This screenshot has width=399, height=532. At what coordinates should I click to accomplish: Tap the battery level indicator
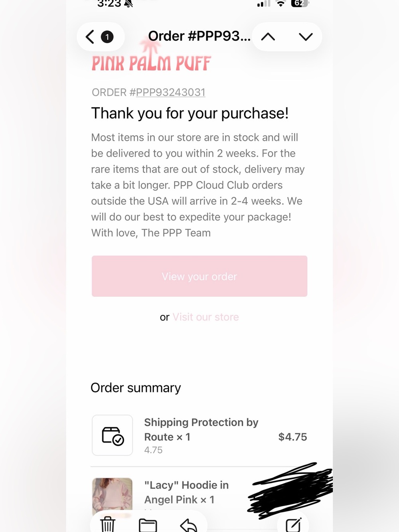[300, 4]
